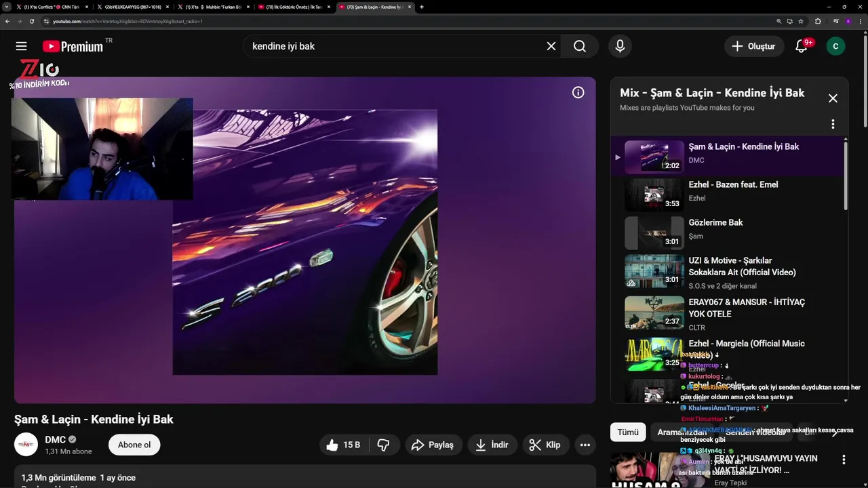Share video via Paylaş

pyautogui.click(x=434, y=445)
